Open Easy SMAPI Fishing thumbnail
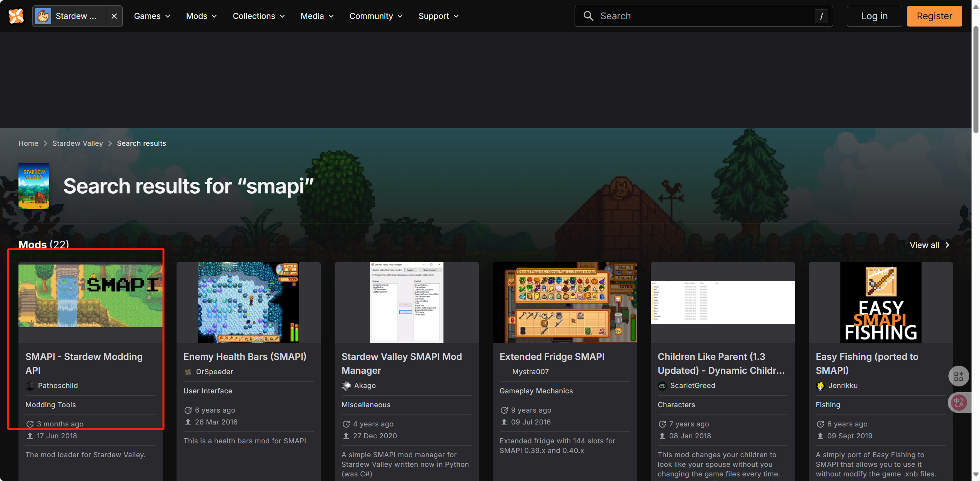The width and height of the screenshot is (980, 481). (x=881, y=303)
